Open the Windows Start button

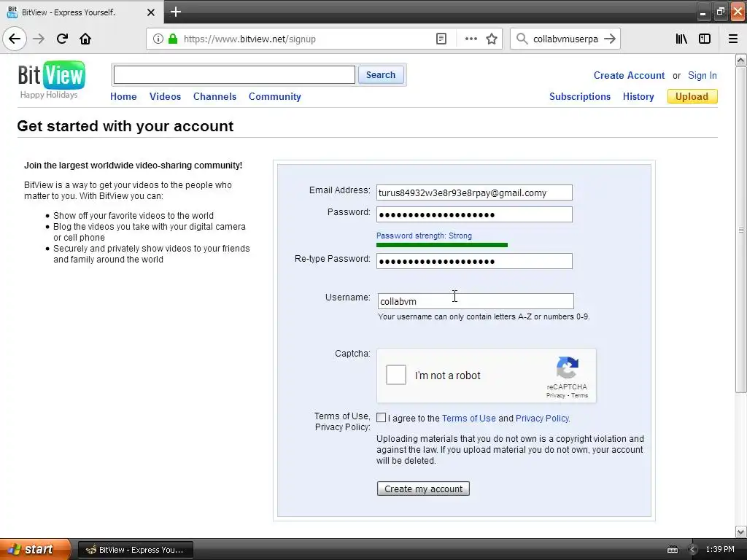34,549
